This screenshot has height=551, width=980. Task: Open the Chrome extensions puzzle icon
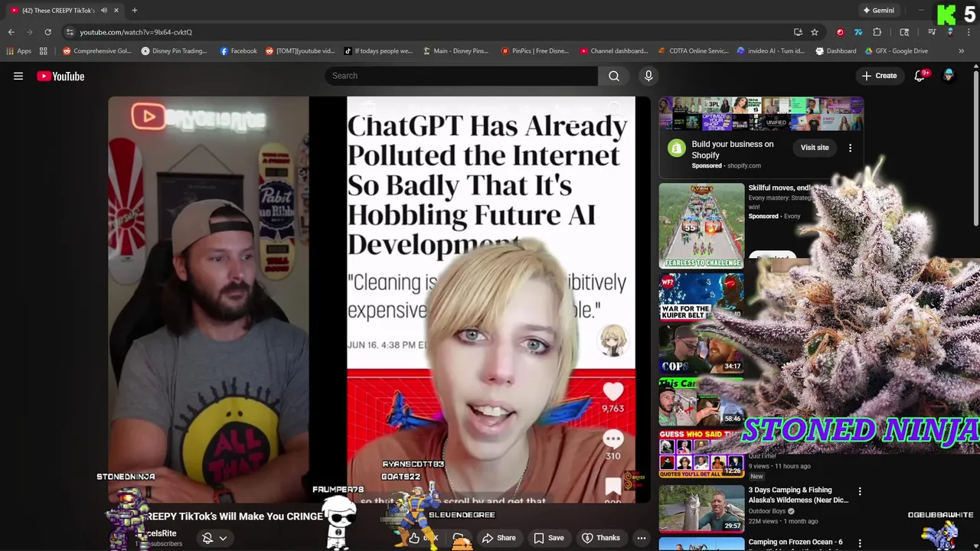(x=877, y=32)
